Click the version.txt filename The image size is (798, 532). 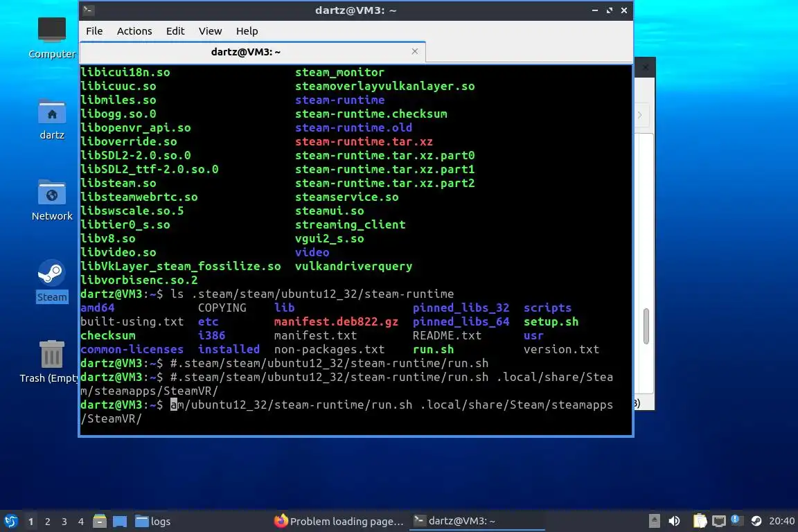(561, 349)
